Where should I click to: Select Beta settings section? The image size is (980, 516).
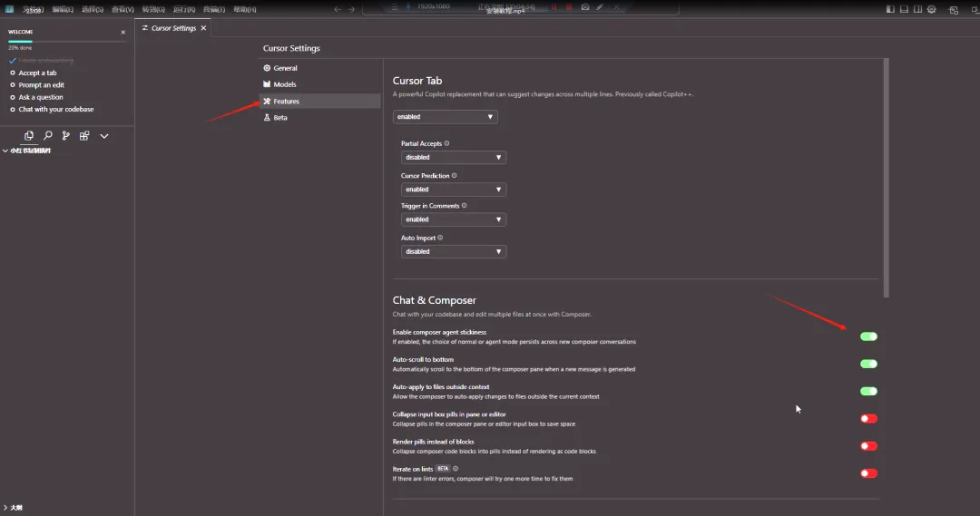(319, 118)
